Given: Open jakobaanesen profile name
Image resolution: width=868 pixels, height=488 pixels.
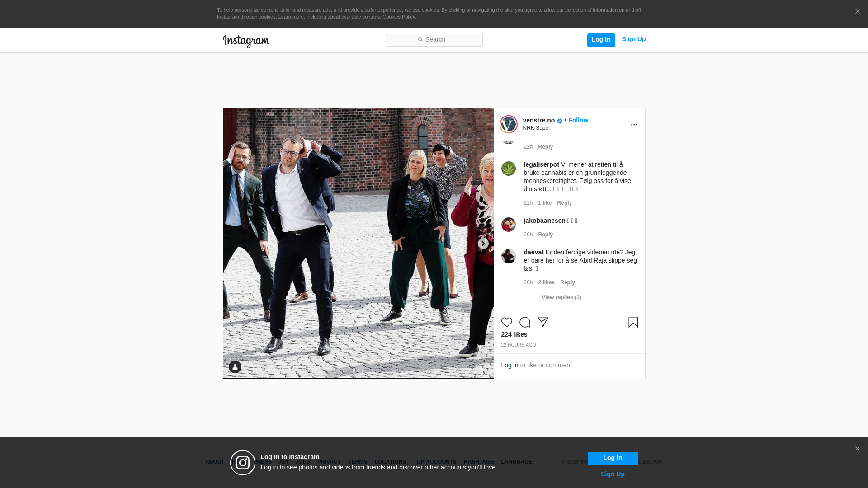Looking at the screenshot, I should (x=544, y=221).
